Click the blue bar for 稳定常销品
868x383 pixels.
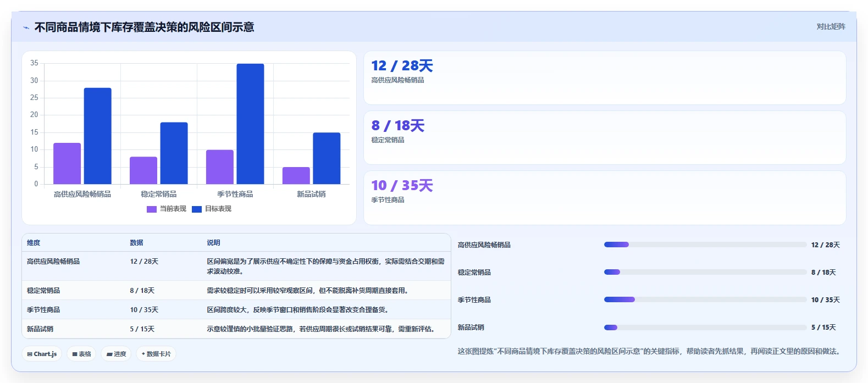(174, 153)
